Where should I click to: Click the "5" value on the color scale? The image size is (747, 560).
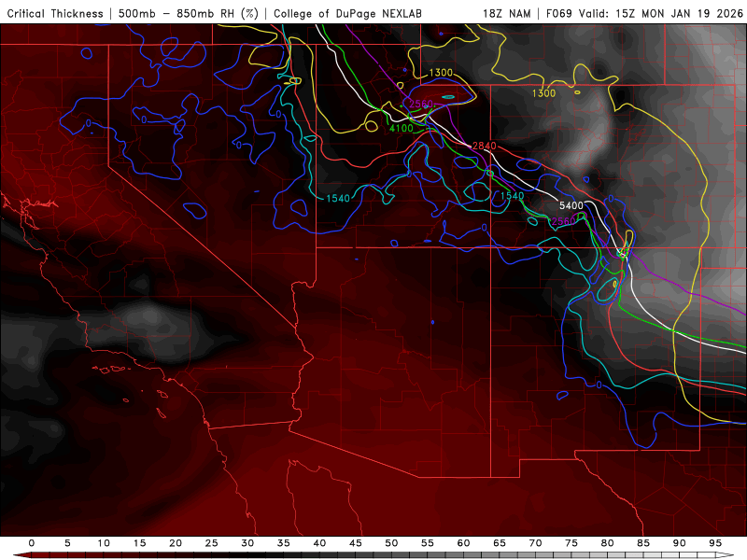click(x=67, y=543)
